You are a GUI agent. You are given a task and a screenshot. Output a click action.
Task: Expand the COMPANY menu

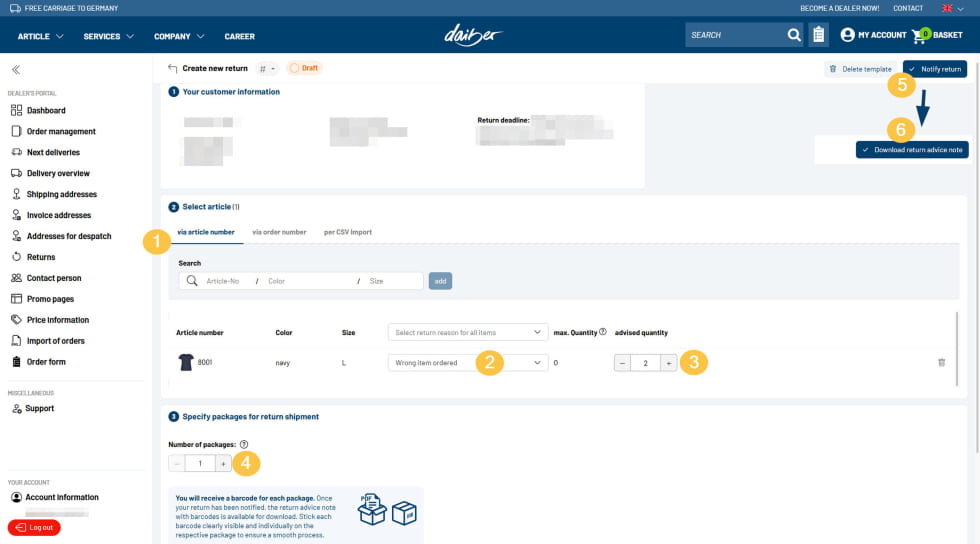(x=179, y=36)
